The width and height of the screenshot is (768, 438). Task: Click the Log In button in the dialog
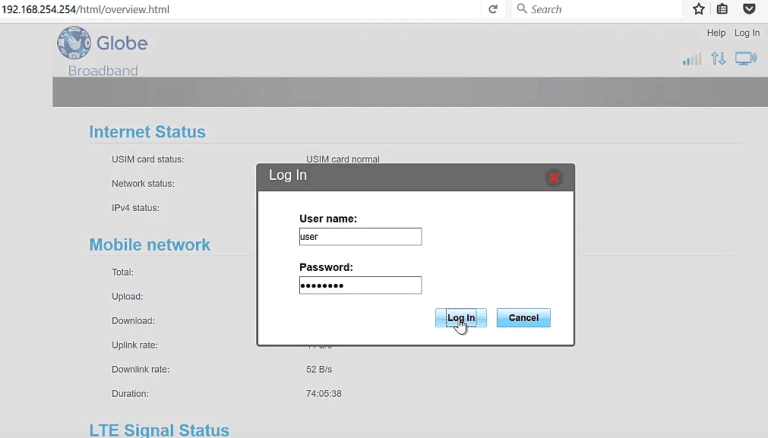click(461, 317)
